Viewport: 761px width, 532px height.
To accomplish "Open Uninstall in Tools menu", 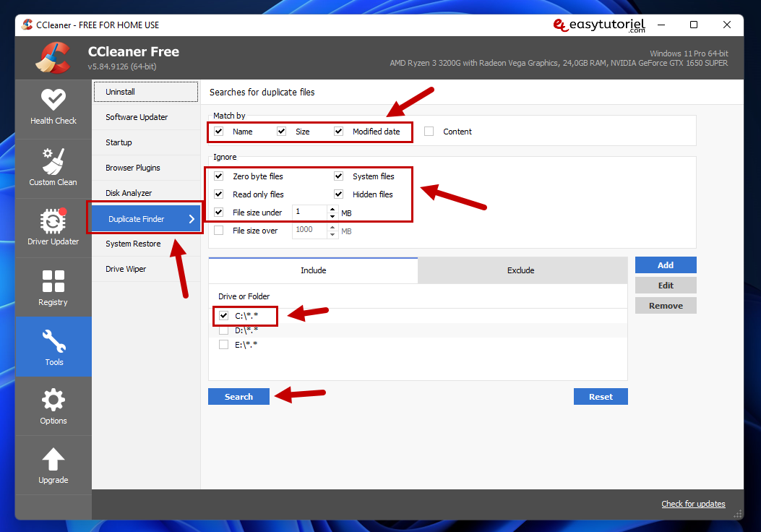I will point(145,92).
